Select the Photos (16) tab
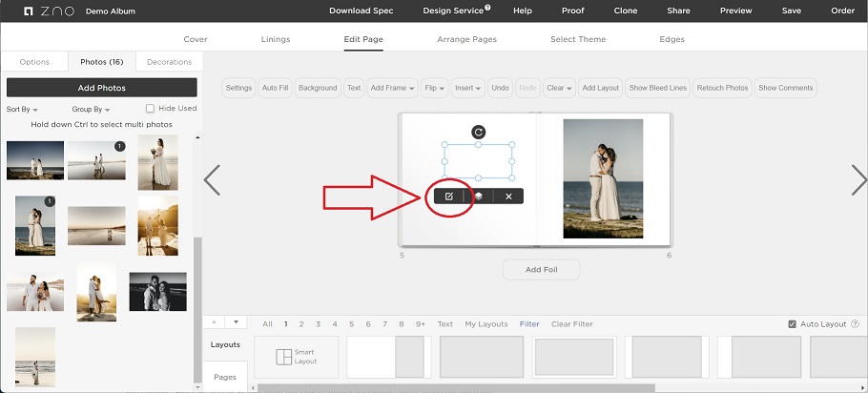Screen dimensions: 868x393 [x=102, y=62]
